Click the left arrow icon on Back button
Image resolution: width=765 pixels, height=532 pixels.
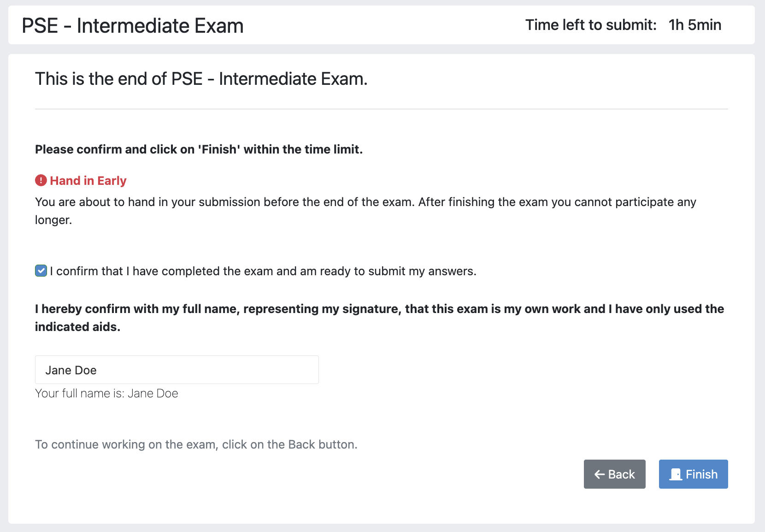[x=599, y=474]
